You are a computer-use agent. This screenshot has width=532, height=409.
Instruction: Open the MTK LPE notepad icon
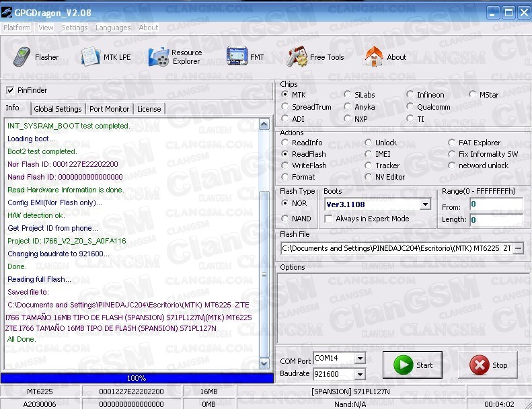(x=90, y=57)
